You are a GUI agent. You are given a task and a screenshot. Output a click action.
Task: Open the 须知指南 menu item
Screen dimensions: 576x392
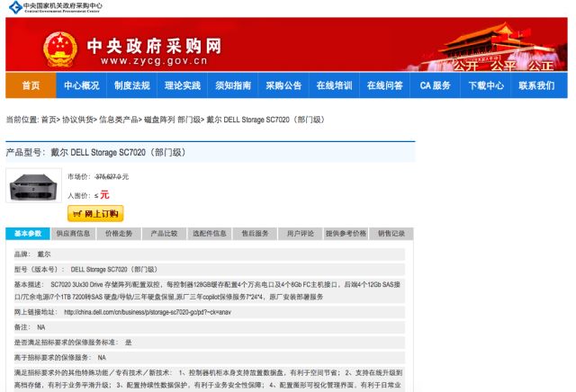point(233,85)
